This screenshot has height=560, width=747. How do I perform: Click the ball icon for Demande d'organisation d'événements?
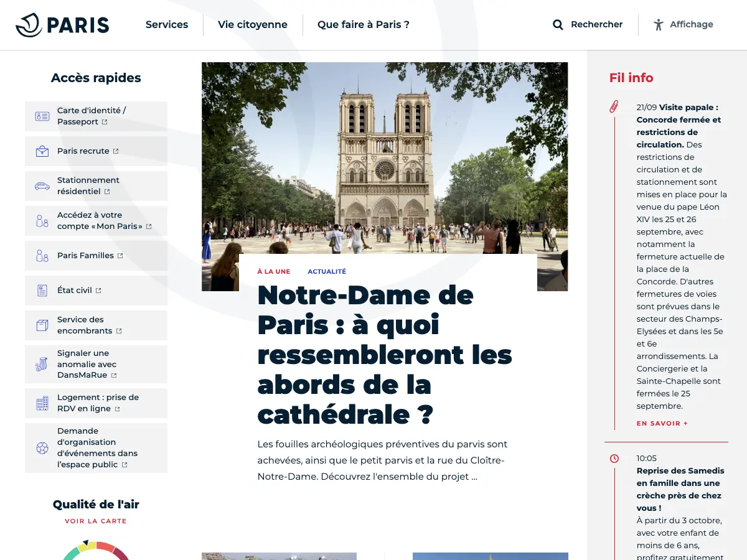(42, 448)
